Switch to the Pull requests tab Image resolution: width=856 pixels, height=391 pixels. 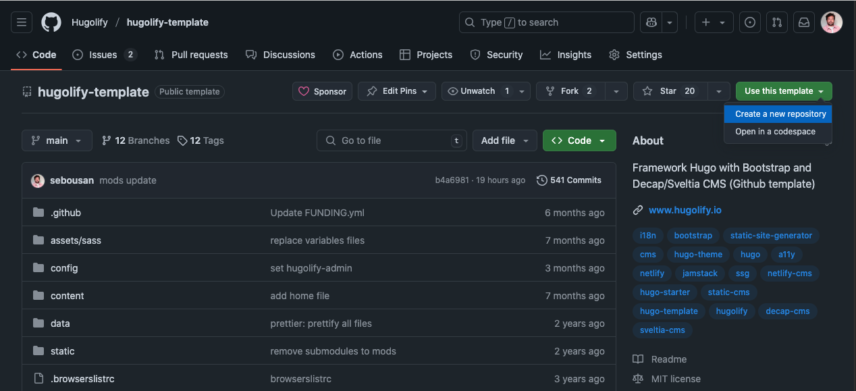coord(191,55)
